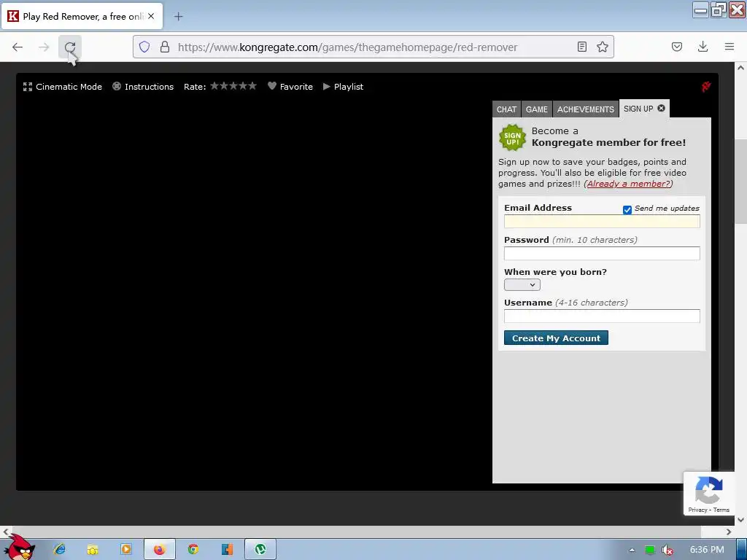Image resolution: width=747 pixels, height=560 pixels.
Task: Open uTorrent from the taskbar
Action: pos(260,550)
